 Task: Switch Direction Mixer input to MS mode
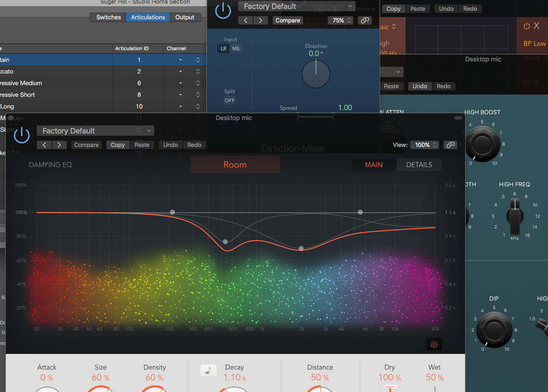pos(236,48)
